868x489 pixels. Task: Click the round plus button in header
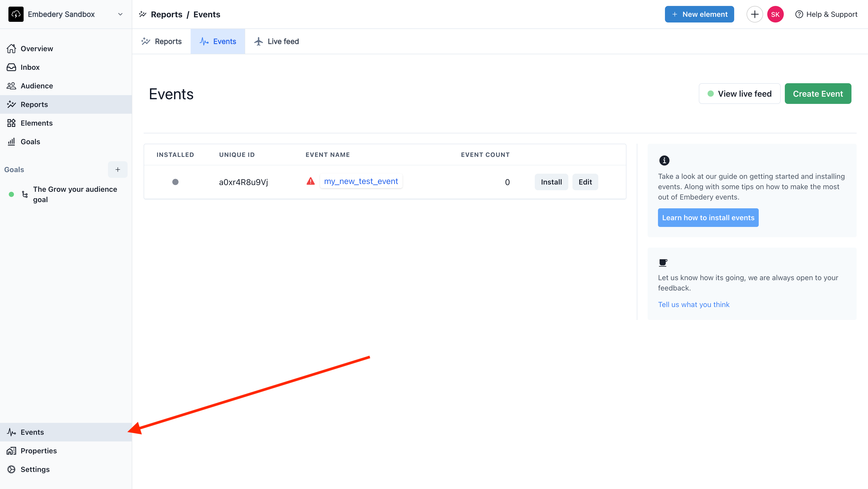pos(754,14)
